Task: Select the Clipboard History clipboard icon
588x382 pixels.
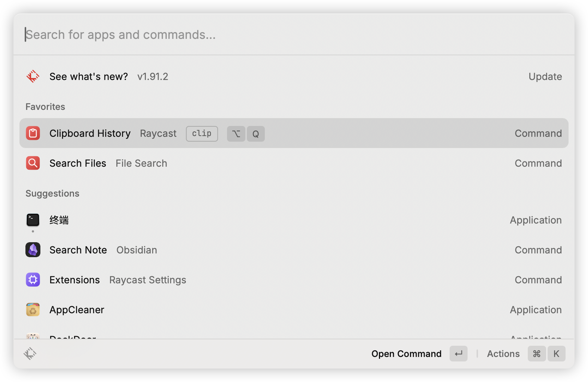Action: click(33, 133)
